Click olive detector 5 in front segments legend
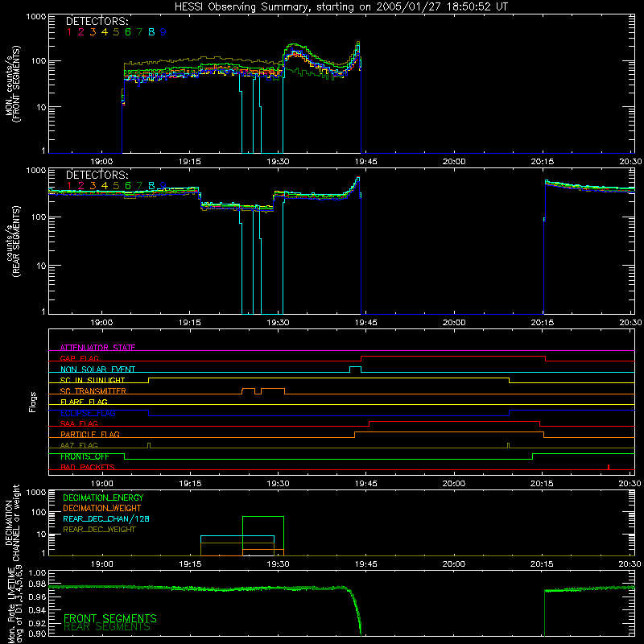Image resolution: width=644 pixels, height=644 pixels. 116,32
